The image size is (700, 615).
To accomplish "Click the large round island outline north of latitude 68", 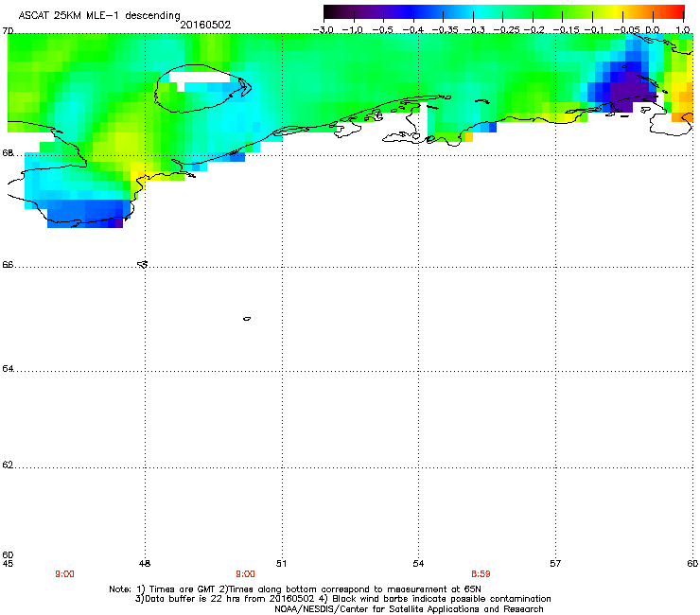I will 201,88.
